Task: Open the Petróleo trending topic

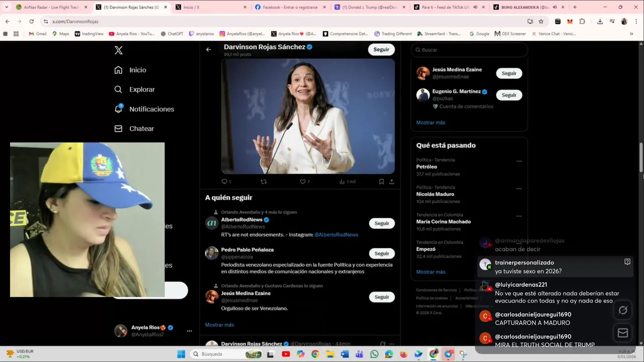Action: (427, 166)
